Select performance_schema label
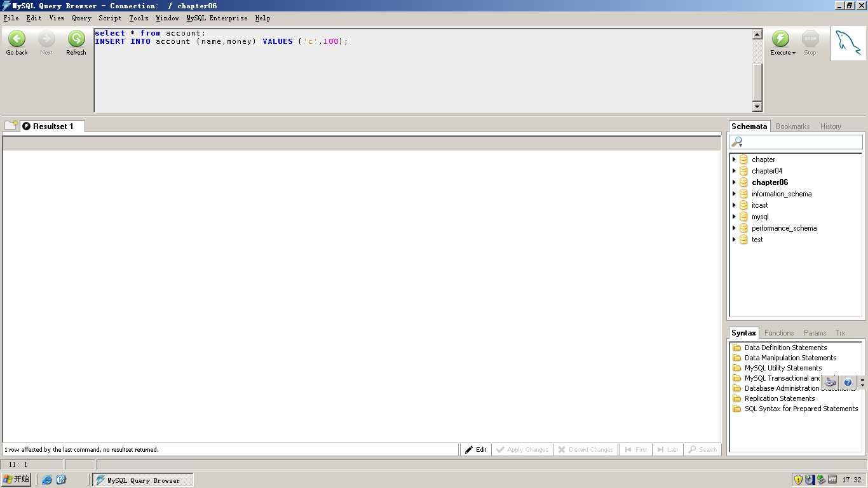 click(784, 228)
